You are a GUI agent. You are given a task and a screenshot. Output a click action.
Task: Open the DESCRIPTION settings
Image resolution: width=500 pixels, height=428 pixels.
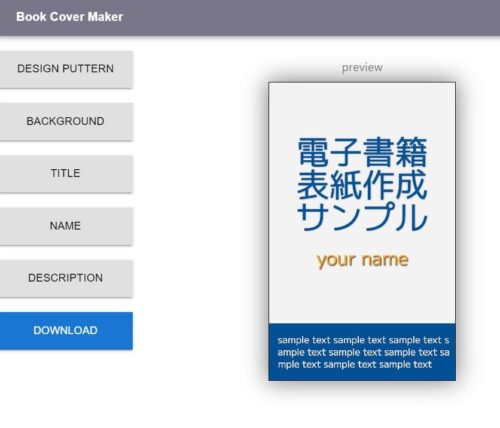(66, 279)
